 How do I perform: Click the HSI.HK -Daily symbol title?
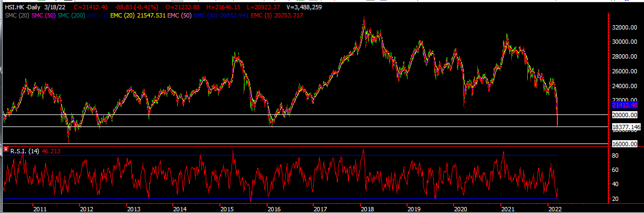tap(22, 7)
